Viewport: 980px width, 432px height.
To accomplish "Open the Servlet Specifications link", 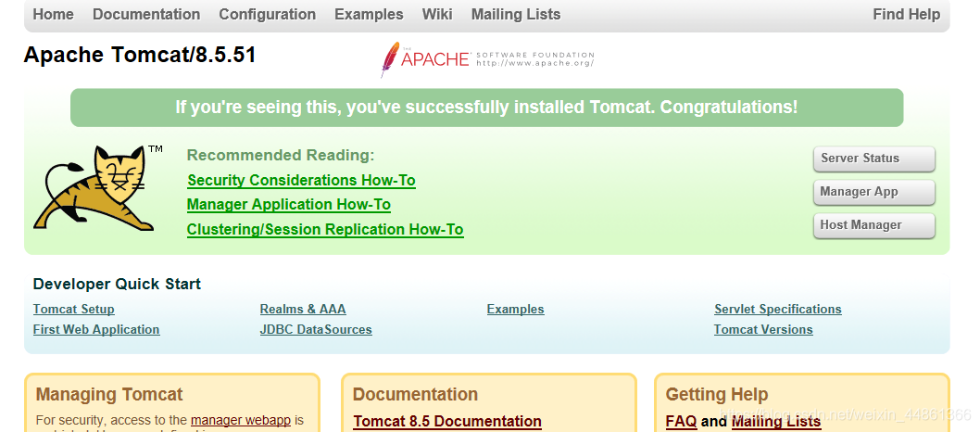I will click(x=777, y=310).
